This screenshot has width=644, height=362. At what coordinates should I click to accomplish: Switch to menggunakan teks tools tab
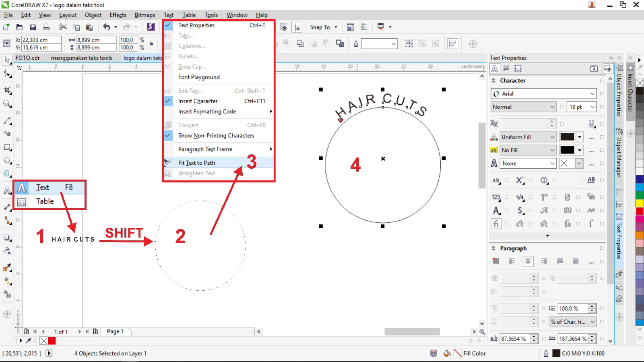click(82, 58)
